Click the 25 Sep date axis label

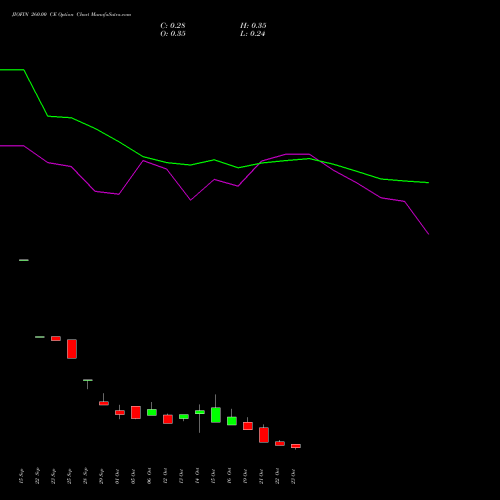(x=69, y=476)
